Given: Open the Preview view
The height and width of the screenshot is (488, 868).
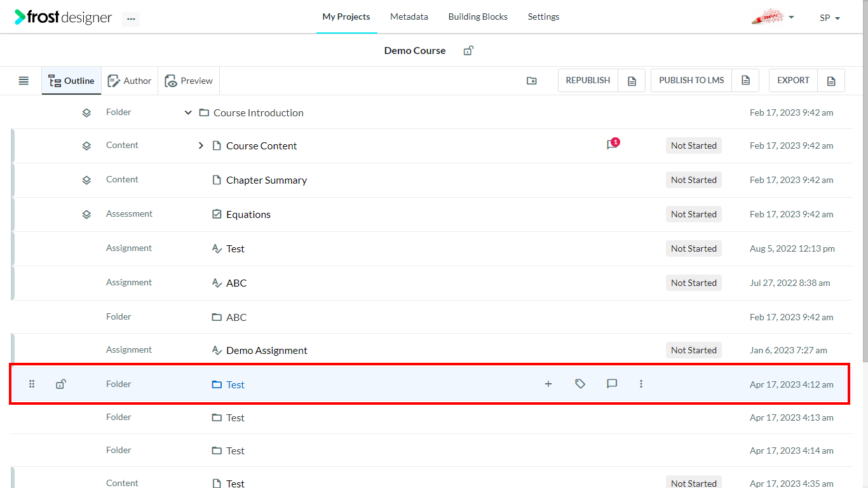Looking at the screenshot, I should click(189, 81).
